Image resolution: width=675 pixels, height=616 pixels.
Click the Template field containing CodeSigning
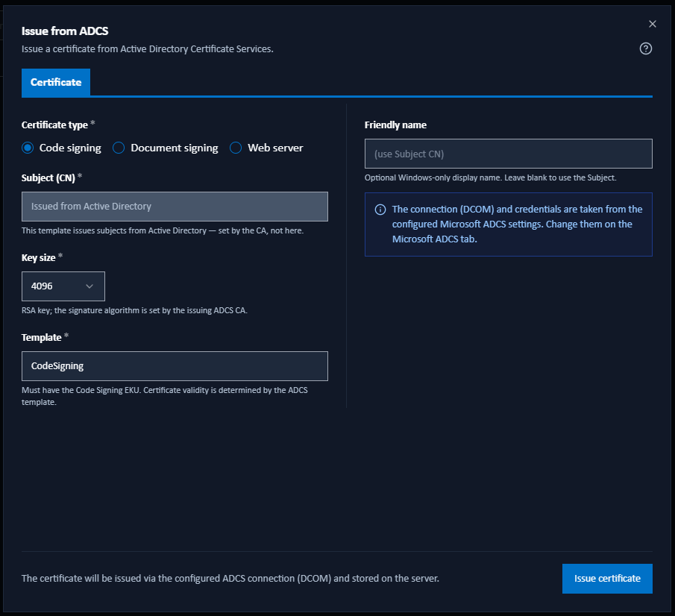click(x=175, y=366)
